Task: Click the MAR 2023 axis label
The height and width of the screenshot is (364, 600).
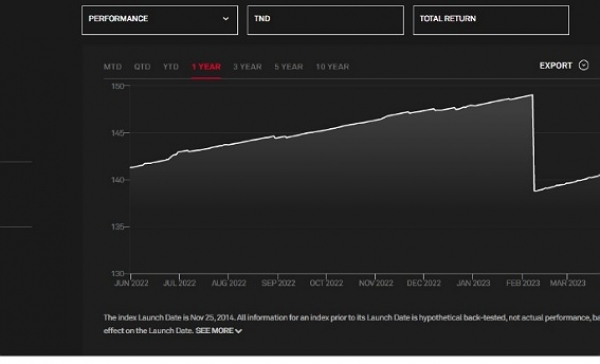Action: [x=567, y=283]
